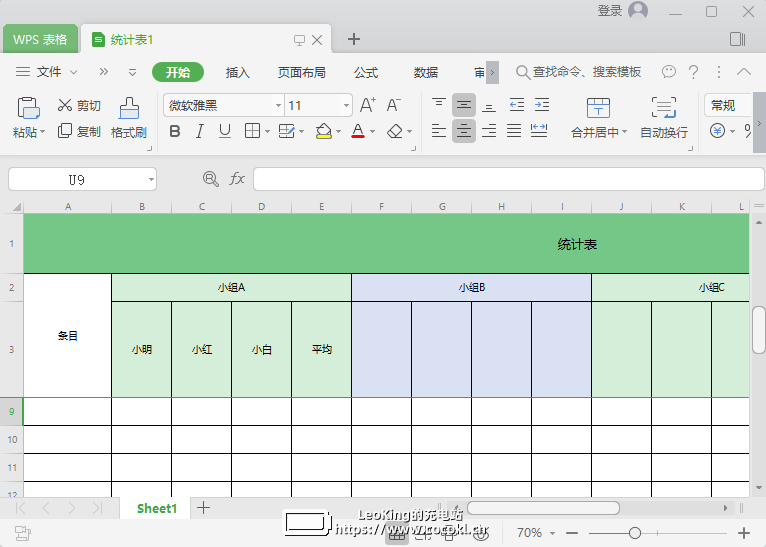Copy selection with 复制
766x547 pixels.
coord(79,131)
